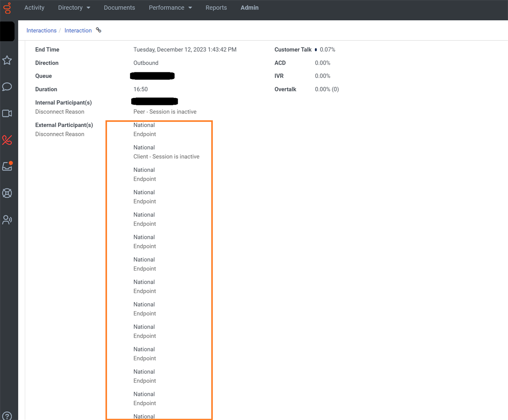
Task: Click the Queue label
Action: (44, 76)
